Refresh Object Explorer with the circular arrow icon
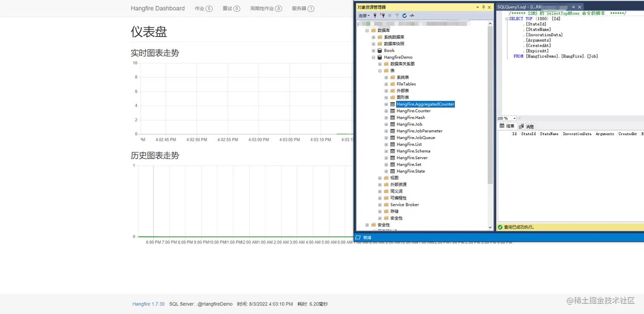The height and width of the screenshot is (314, 644). point(405,16)
